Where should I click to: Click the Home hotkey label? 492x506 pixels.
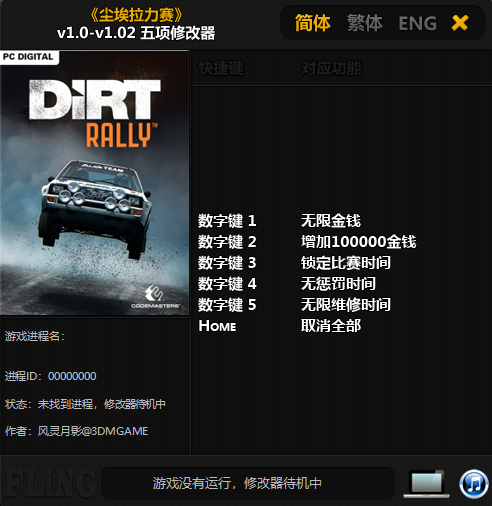coord(217,326)
